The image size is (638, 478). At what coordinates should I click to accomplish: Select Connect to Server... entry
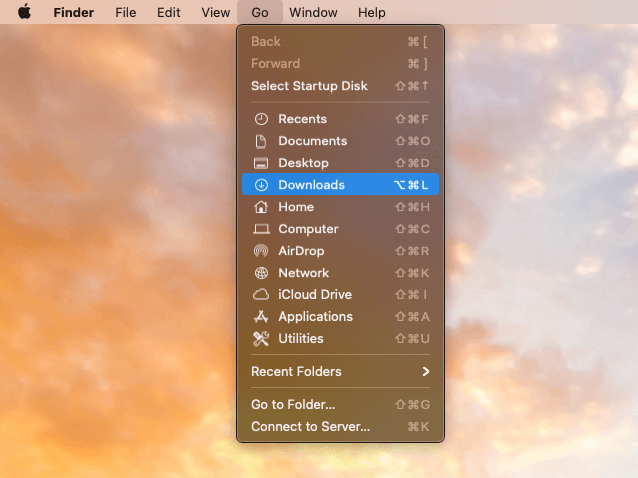(310, 427)
